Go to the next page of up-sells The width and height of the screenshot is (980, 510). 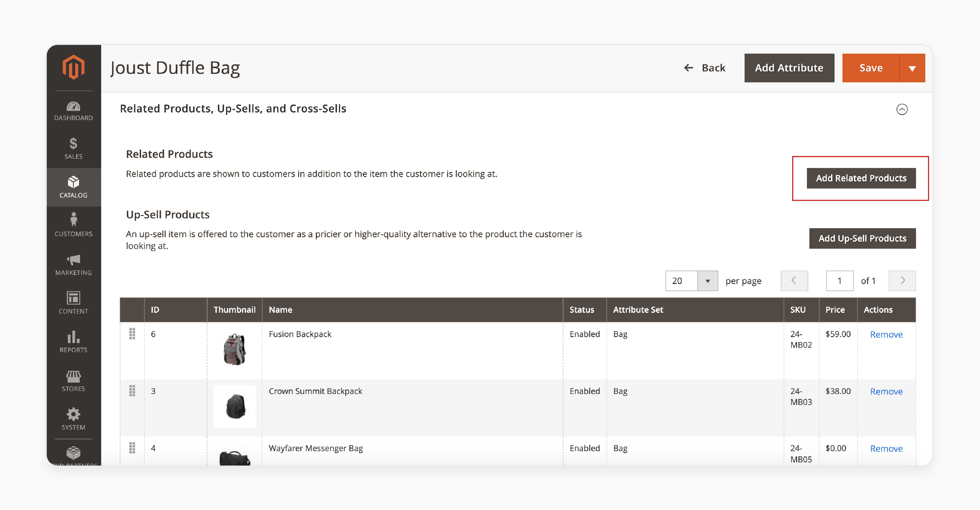(x=902, y=281)
